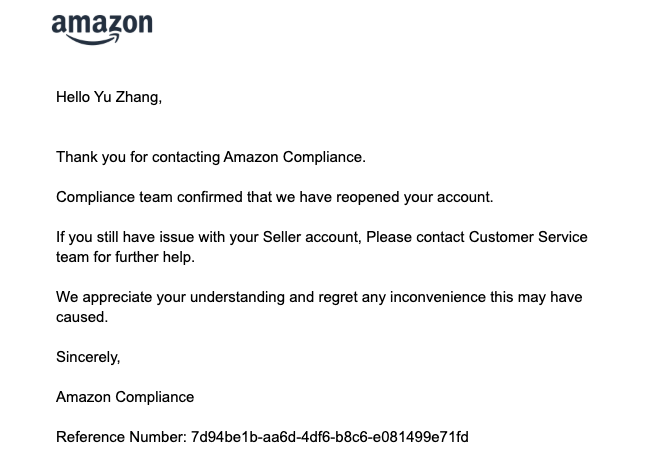Click the word "inconvenience"
The width and height of the screenshot is (651, 454).
[446, 297]
